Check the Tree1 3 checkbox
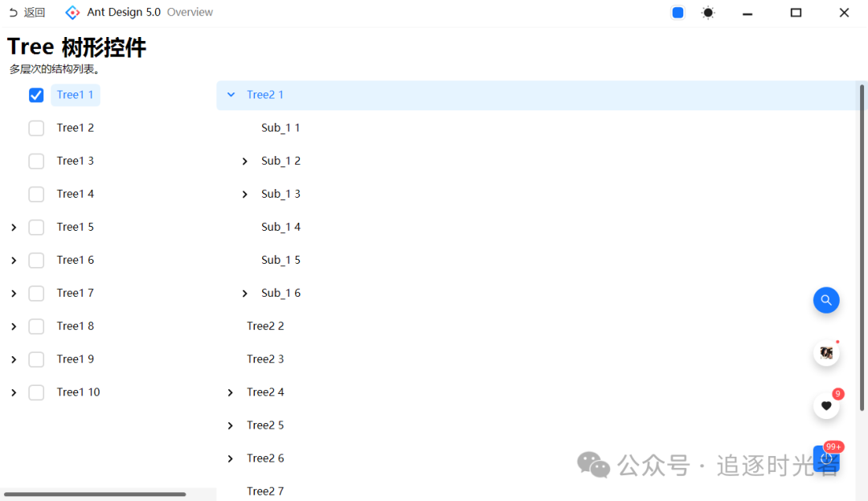The width and height of the screenshot is (868, 501). (x=36, y=161)
